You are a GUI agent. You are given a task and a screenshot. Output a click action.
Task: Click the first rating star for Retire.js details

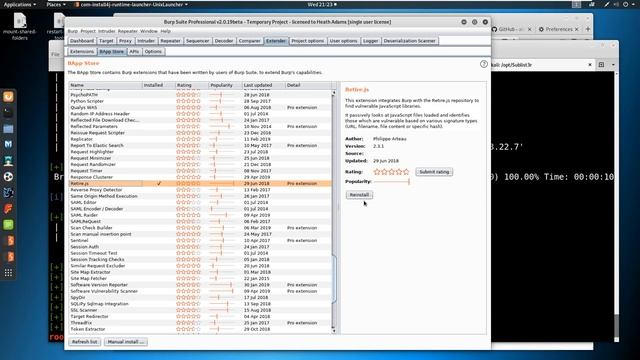pos(377,172)
